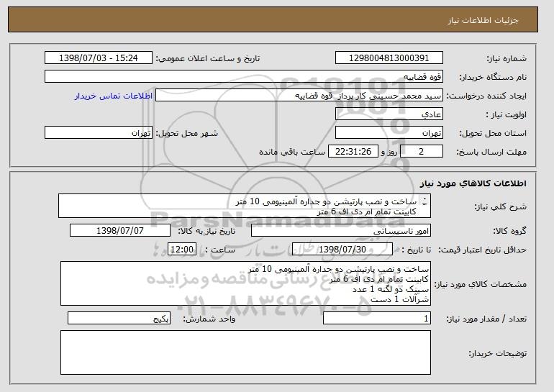This screenshot has width=554, height=392.
Task: Select the text ساعت باقی مانده
Action: point(292,152)
